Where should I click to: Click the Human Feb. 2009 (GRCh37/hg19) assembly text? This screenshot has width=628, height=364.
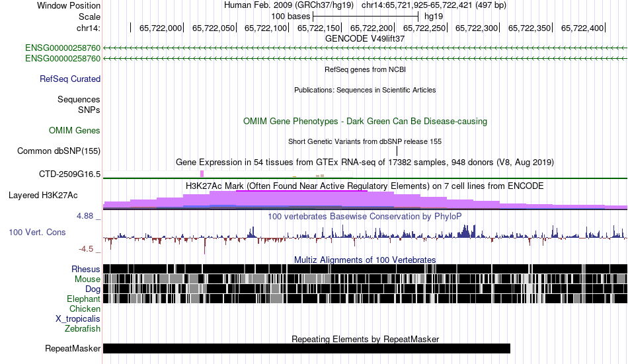[289, 5]
